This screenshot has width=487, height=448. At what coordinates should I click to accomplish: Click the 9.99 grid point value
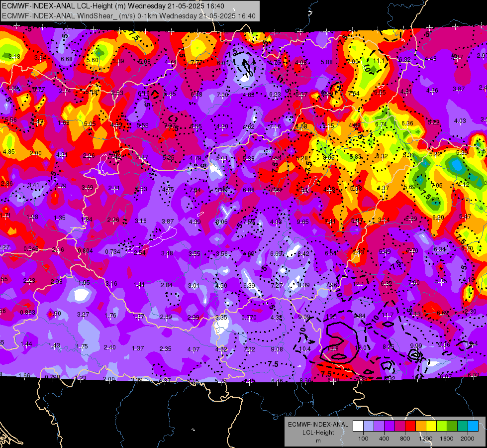coord(416,346)
